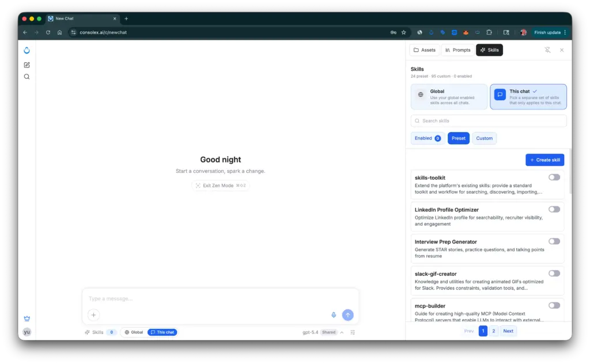This screenshot has width=590, height=364.
Task: Open search from the left sidebar
Action: pos(27,77)
